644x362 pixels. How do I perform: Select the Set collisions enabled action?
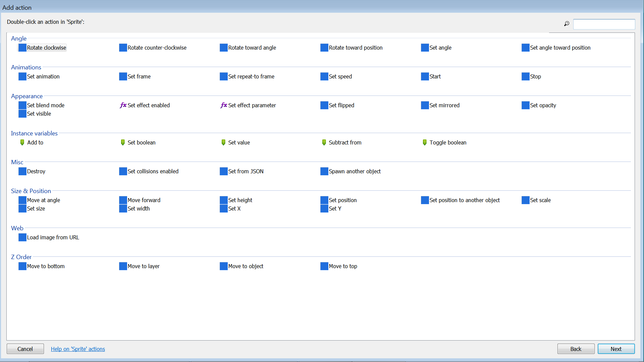click(x=153, y=171)
